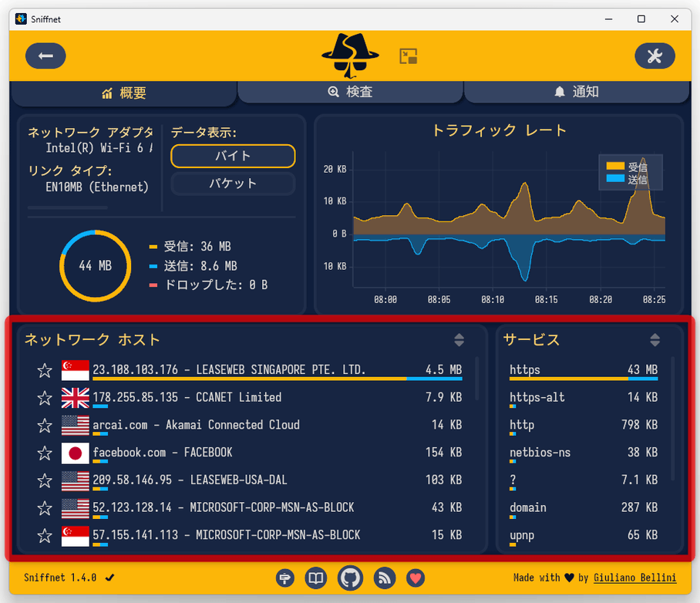The width and height of the screenshot is (700, 603).
Task: Click the ドロップした red color marker
Action: point(153,285)
